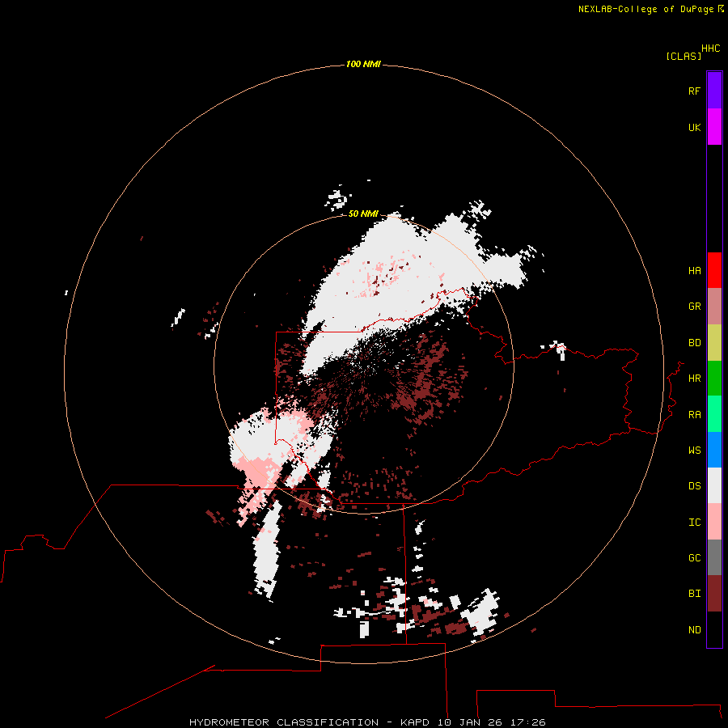Click the UK magenta legend swatch
Viewport: 728px width, 728px height.
[714, 127]
